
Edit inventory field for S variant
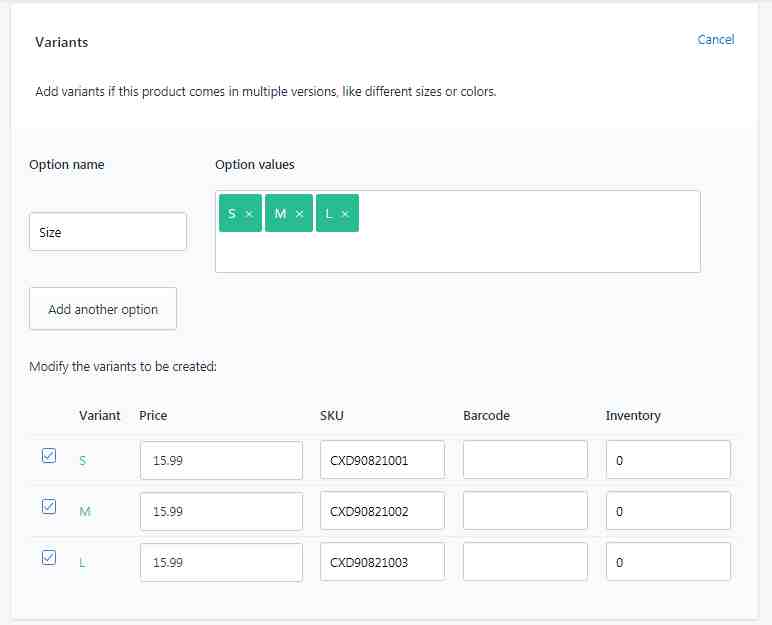click(669, 461)
